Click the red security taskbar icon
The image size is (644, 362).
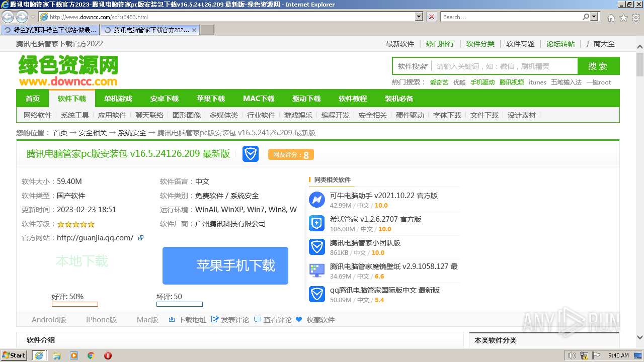coord(108,355)
